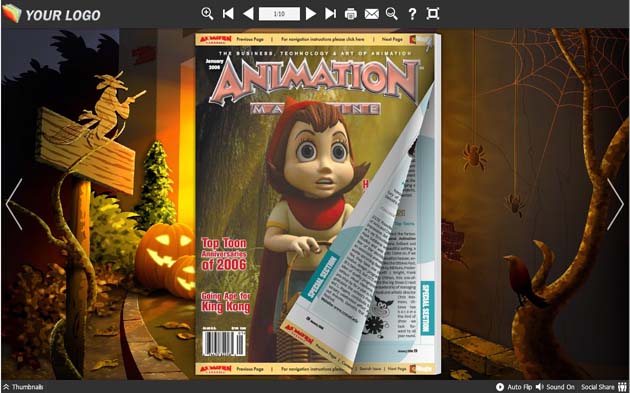Jump to the last page
630x393 pixels.
(330, 14)
